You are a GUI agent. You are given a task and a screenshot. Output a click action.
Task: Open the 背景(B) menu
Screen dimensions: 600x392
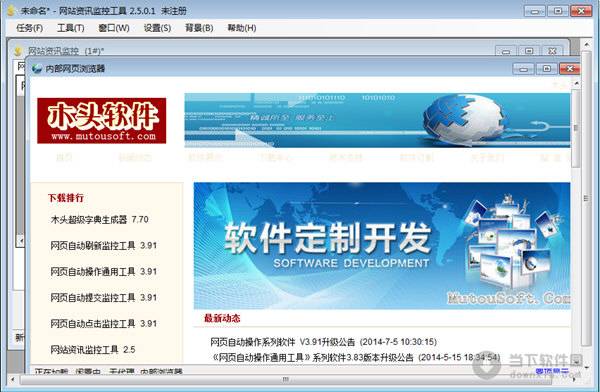[x=199, y=28]
